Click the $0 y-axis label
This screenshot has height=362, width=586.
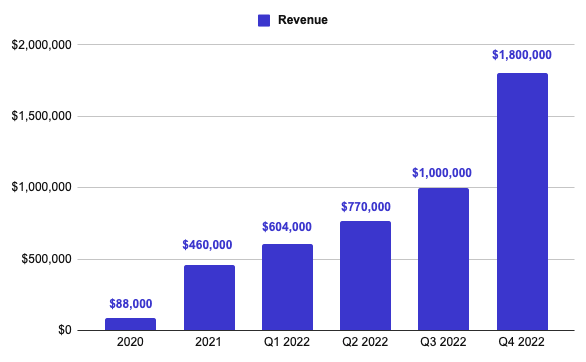click(x=65, y=330)
